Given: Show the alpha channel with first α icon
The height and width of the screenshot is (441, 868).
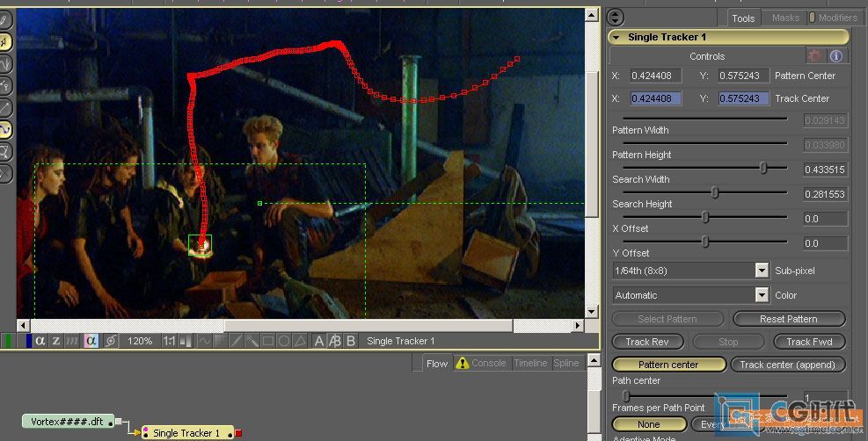Looking at the screenshot, I should (40, 341).
